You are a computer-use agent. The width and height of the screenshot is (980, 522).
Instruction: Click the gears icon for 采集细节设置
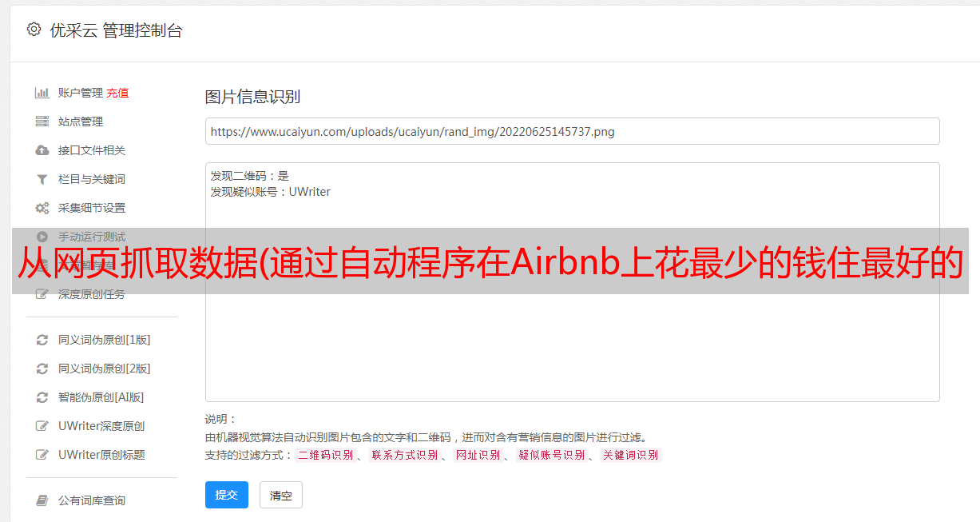(42, 208)
